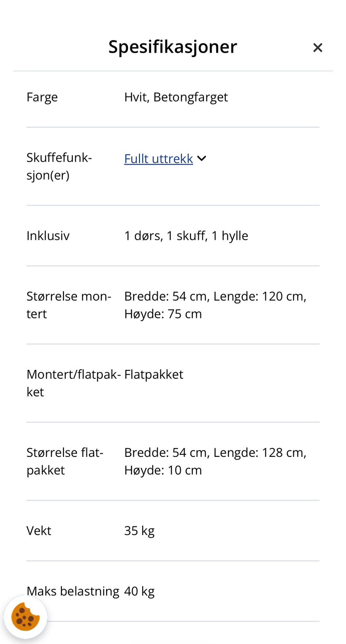
Task: Click the Maks belastning label
Action: click(73, 591)
